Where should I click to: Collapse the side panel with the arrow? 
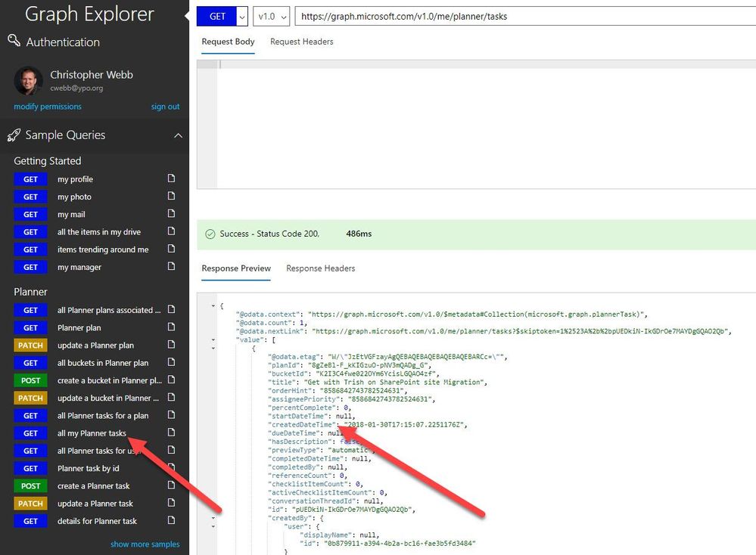(187, 16)
